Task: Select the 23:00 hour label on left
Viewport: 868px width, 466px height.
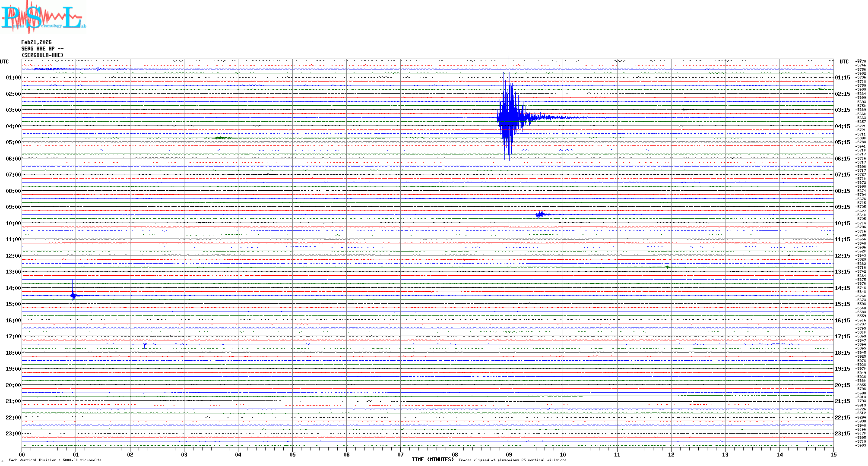Action: pyautogui.click(x=13, y=434)
